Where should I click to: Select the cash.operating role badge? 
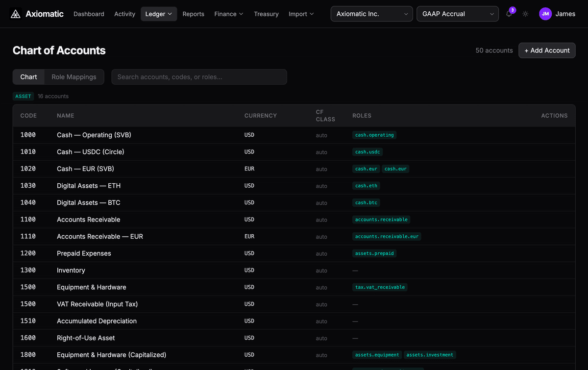[x=374, y=135]
